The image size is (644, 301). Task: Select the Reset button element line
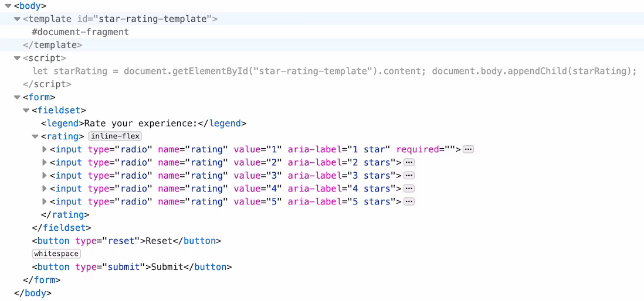[127, 241]
